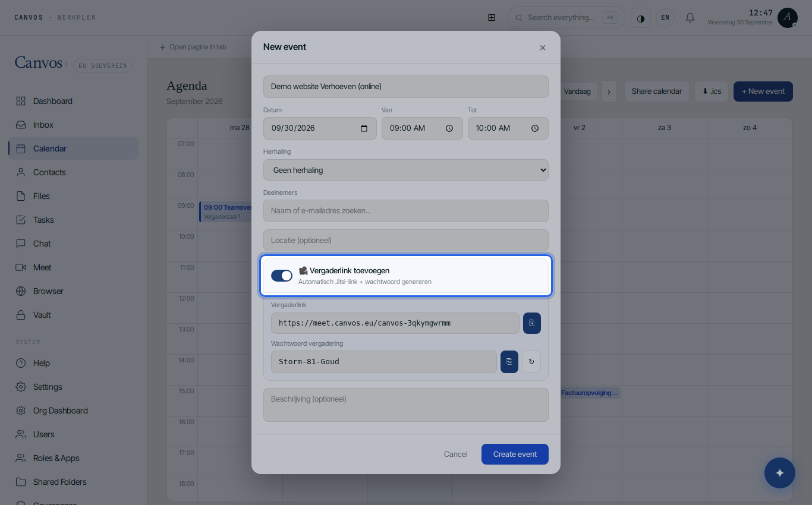The width and height of the screenshot is (812, 505).
Task: Click the Beschrijving text area
Action: click(406, 405)
